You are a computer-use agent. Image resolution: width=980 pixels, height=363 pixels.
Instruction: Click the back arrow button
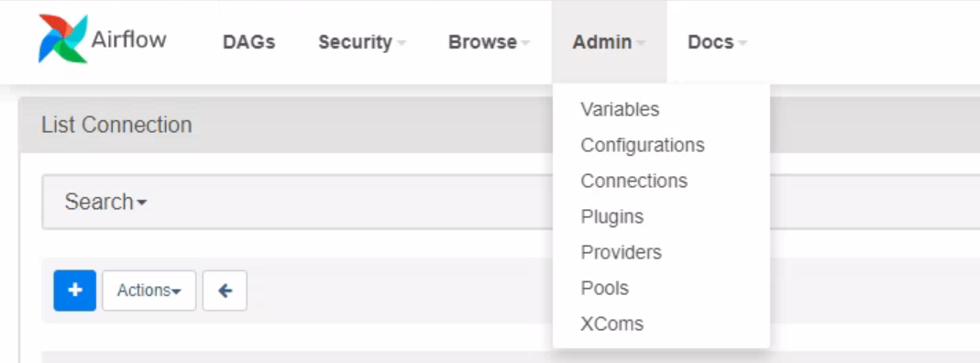pyautogui.click(x=225, y=291)
